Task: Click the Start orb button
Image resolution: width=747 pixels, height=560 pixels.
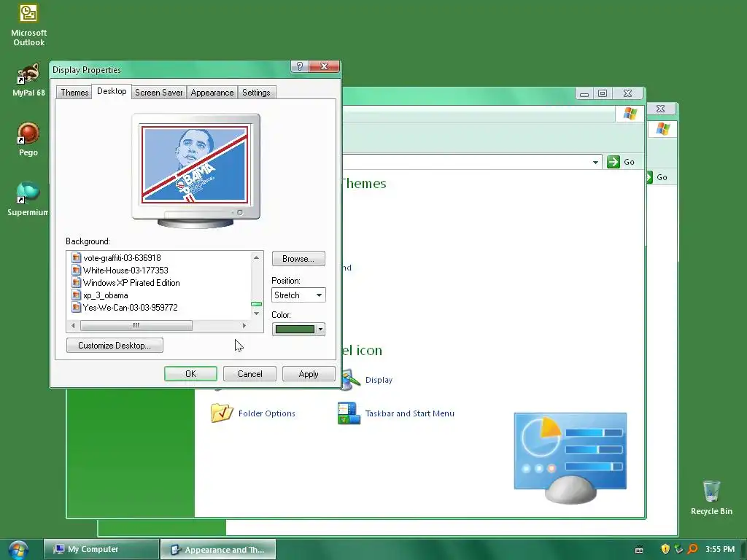Action: [x=18, y=550]
